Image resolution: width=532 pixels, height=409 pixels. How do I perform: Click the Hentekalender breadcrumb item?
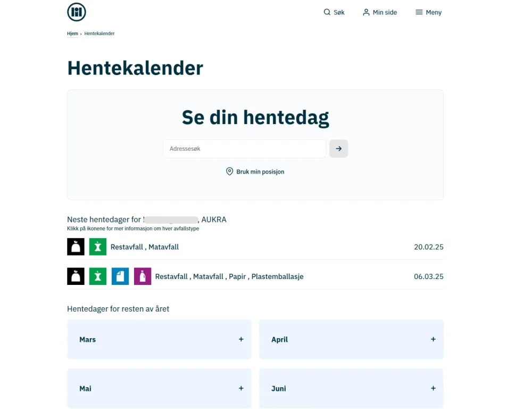coord(99,34)
